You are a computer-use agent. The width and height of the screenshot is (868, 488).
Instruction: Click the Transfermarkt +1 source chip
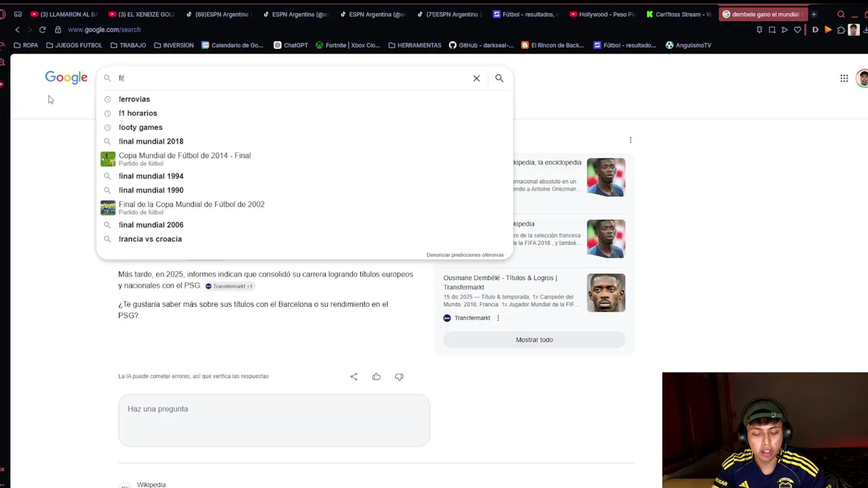click(x=229, y=286)
